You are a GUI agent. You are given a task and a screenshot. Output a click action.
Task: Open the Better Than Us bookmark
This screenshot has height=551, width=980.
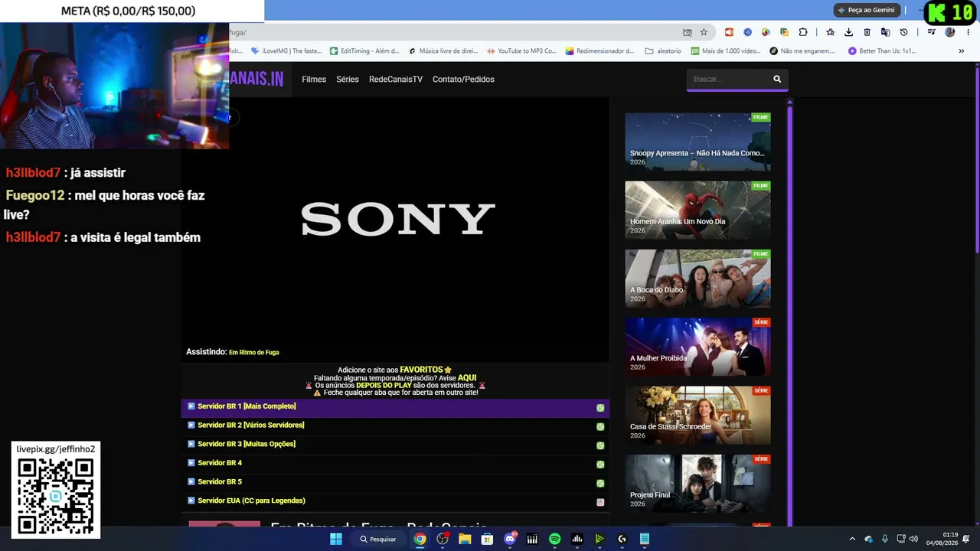[x=882, y=51]
